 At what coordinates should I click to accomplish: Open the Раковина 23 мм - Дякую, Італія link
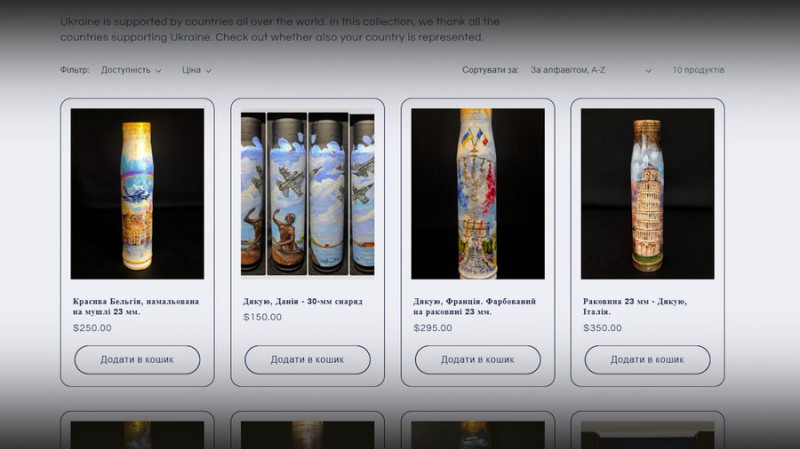[635, 307]
